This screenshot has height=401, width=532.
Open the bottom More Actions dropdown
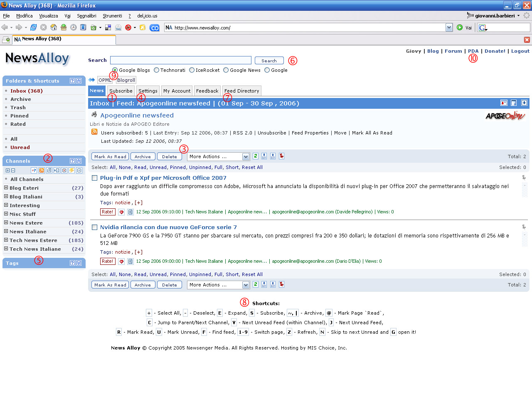(218, 285)
